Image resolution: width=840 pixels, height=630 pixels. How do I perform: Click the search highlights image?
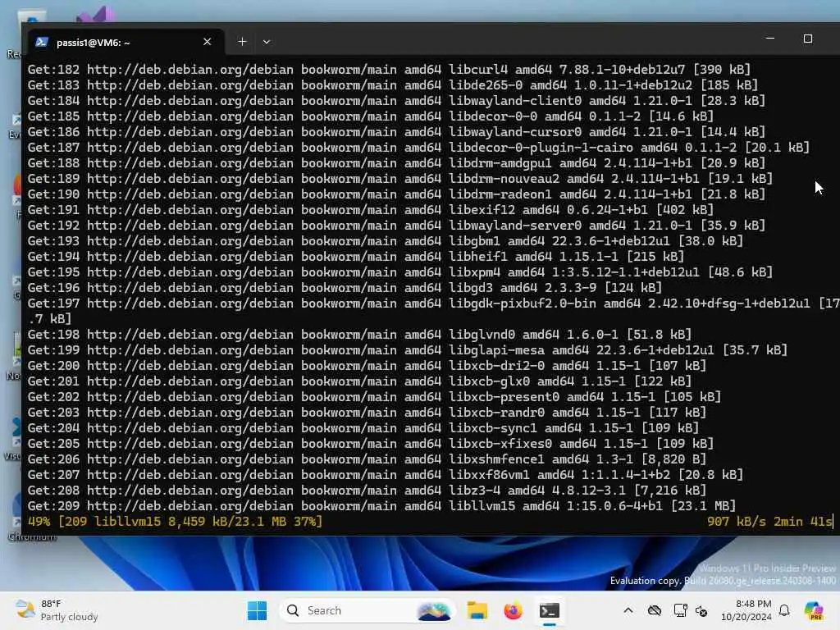pyautogui.click(x=433, y=610)
